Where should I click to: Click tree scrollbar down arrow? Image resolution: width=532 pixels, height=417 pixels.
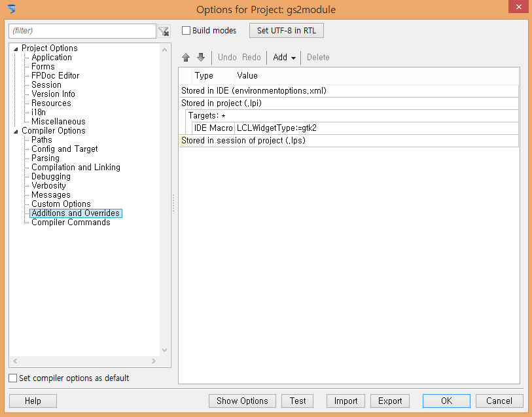click(164, 350)
